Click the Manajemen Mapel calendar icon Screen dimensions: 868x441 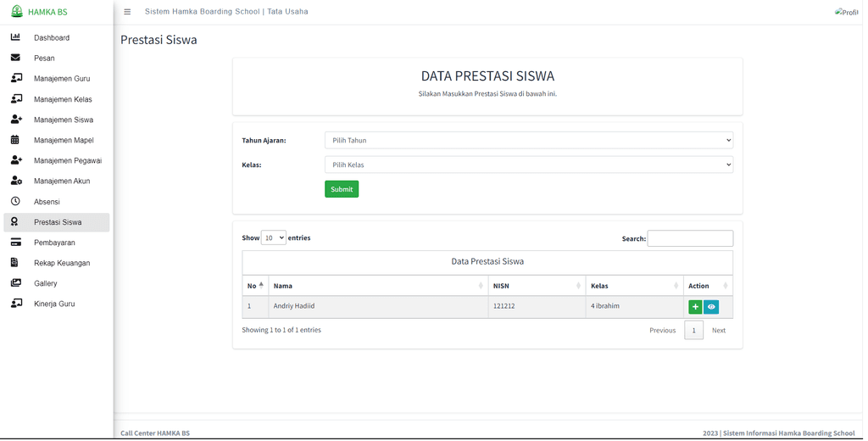[x=15, y=140]
